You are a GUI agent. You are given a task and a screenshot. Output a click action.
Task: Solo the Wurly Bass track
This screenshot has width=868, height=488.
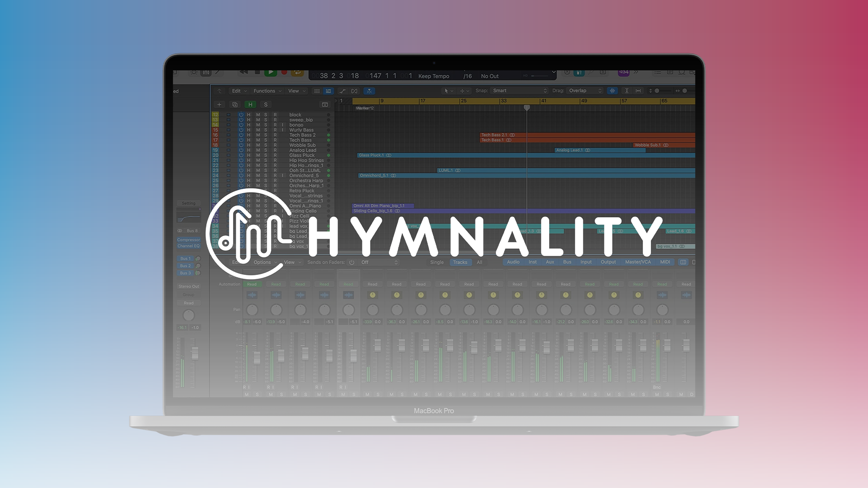pos(266,130)
